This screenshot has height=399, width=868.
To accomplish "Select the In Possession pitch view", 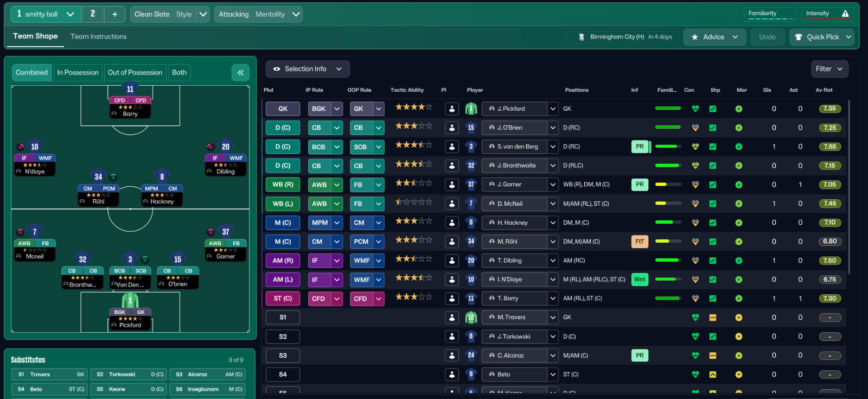I will (78, 72).
